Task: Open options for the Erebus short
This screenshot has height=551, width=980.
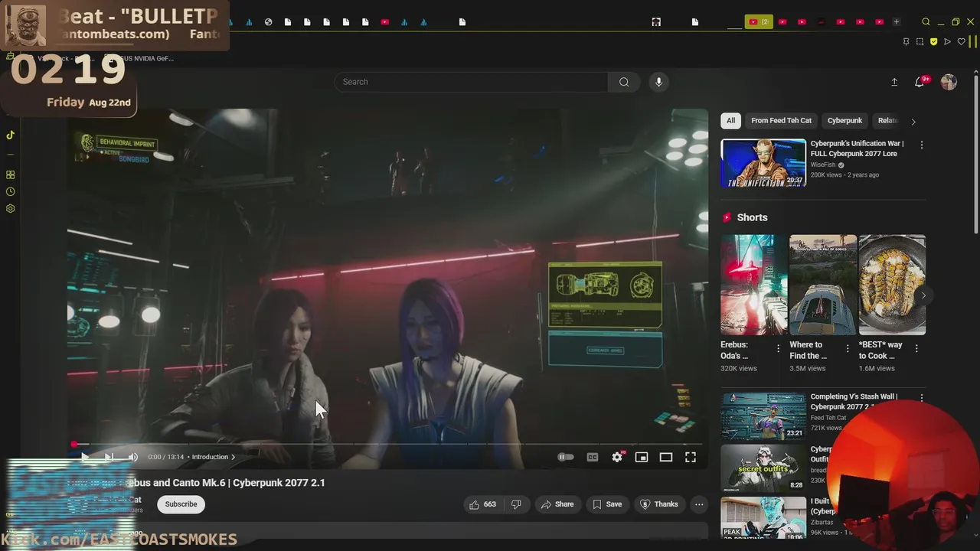Action: pyautogui.click(x=779, y=349)
